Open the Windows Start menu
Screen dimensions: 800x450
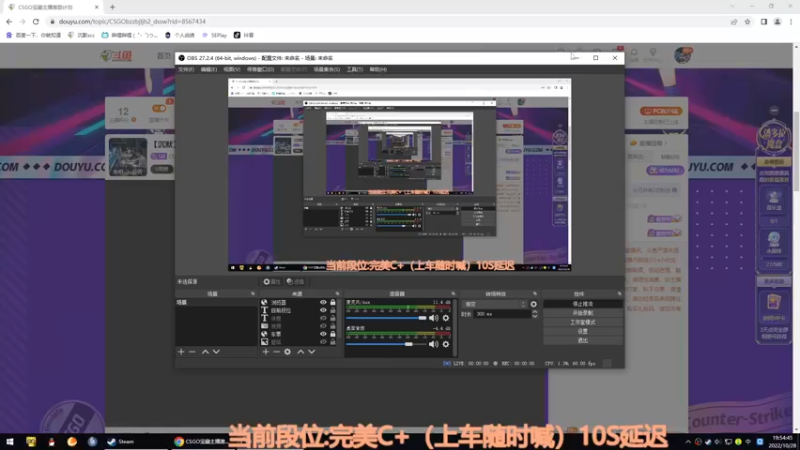click(10, 441)
